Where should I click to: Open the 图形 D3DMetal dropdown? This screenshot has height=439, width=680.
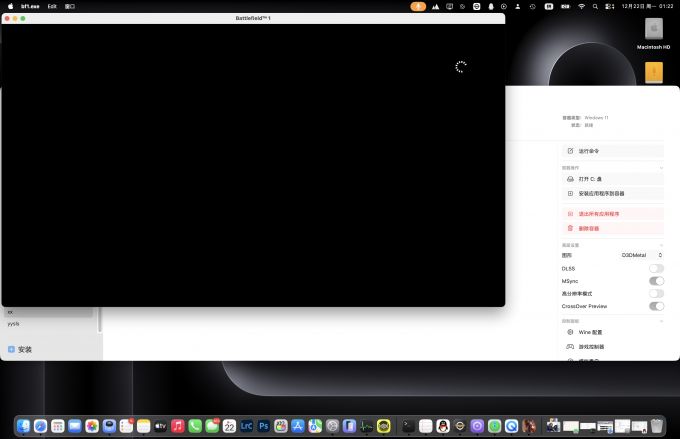(641, 255)
